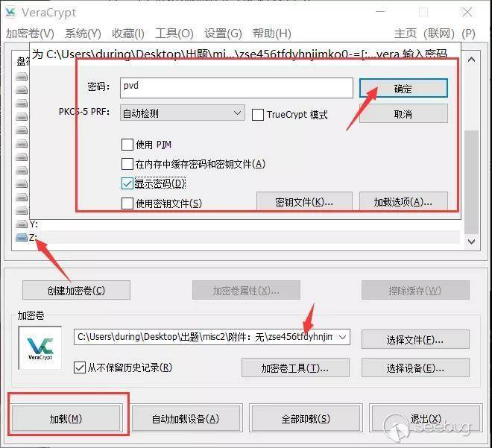Select the Y: row in the drive list

[x=237, y=224]
